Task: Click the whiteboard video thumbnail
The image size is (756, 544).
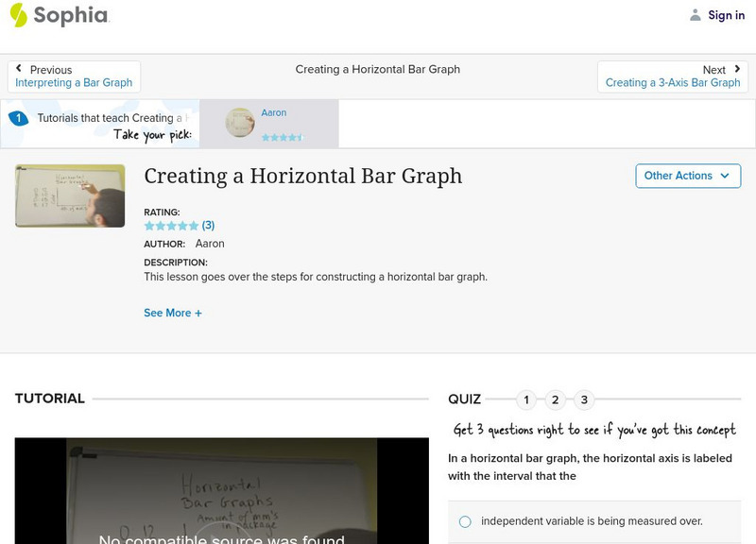Action: pos(67,195)
